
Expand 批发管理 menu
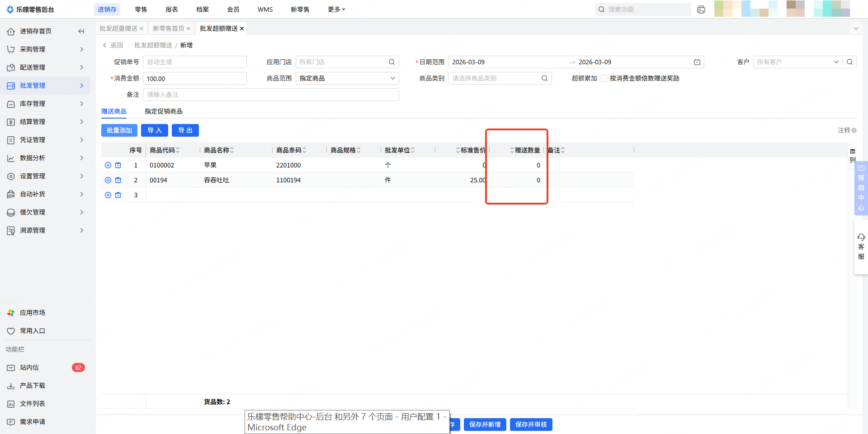click(x=45, y=86)
